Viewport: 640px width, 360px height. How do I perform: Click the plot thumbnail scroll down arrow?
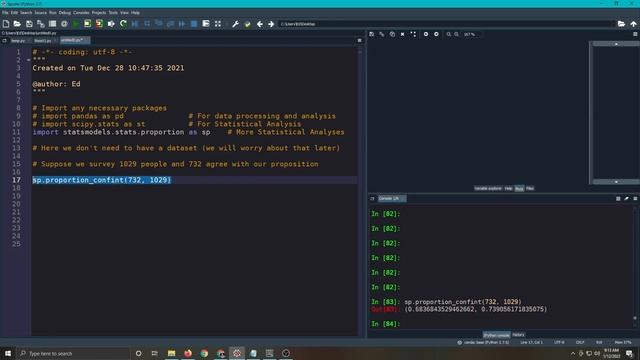[x=616, y=182]
